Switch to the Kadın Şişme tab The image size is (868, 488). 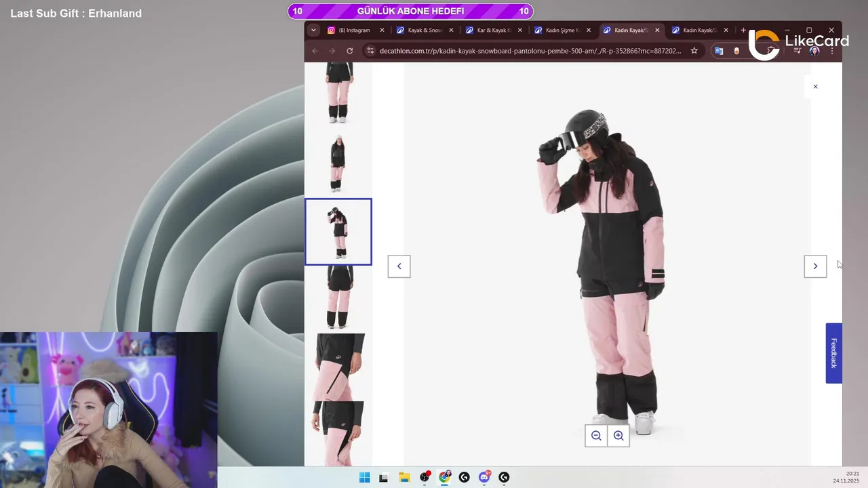click(563, 30)
